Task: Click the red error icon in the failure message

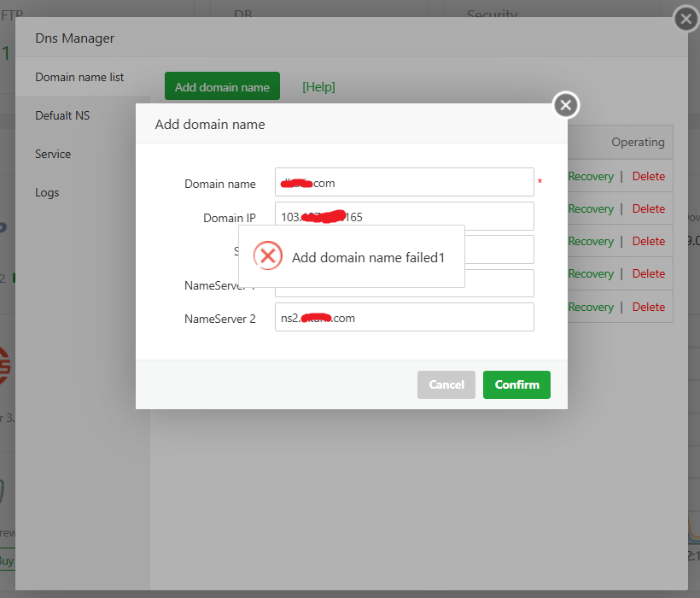Action: pos(267,255)
